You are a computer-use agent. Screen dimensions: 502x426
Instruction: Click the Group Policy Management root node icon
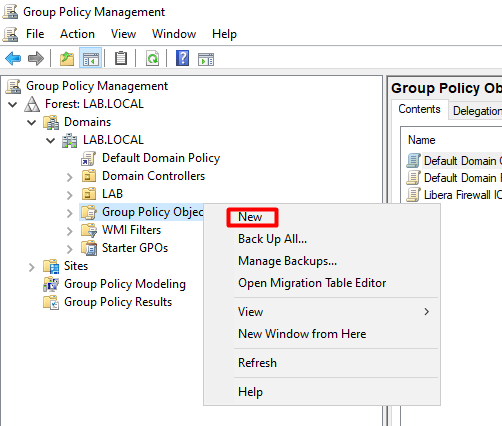point(13,86)
